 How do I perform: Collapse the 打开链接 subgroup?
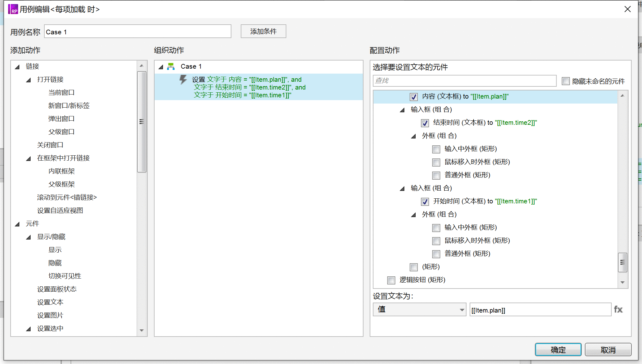[29, 80]
